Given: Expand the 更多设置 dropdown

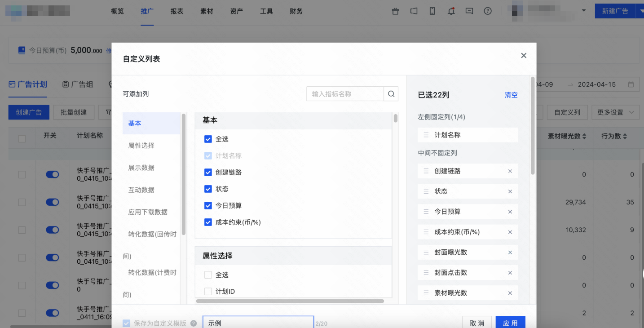Looking at the screenshot, I should pos(615,112).
